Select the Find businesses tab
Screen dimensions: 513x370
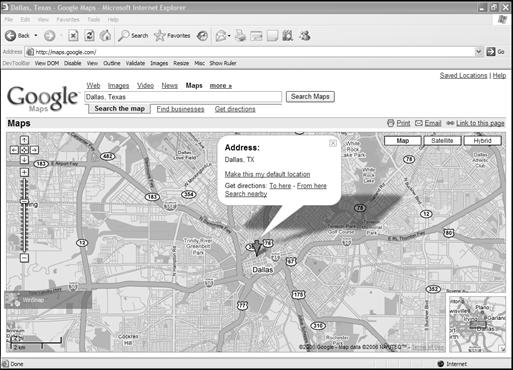tap(180, 109)
